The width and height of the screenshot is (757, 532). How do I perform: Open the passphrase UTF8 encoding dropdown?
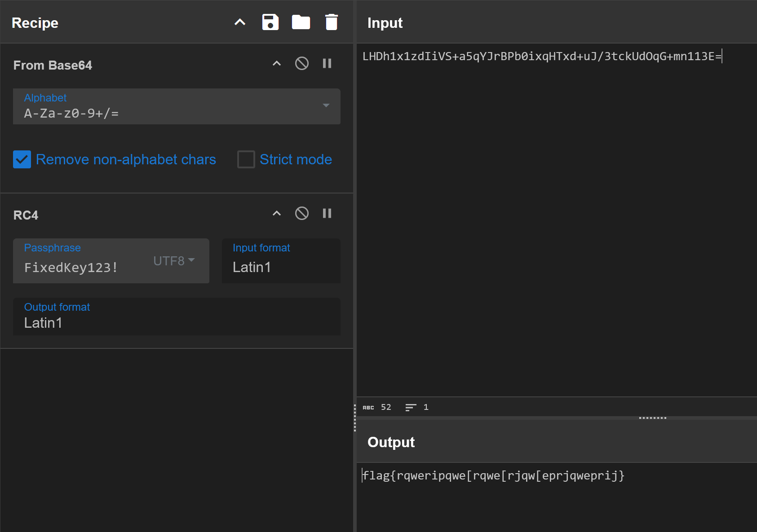[174, 261]
